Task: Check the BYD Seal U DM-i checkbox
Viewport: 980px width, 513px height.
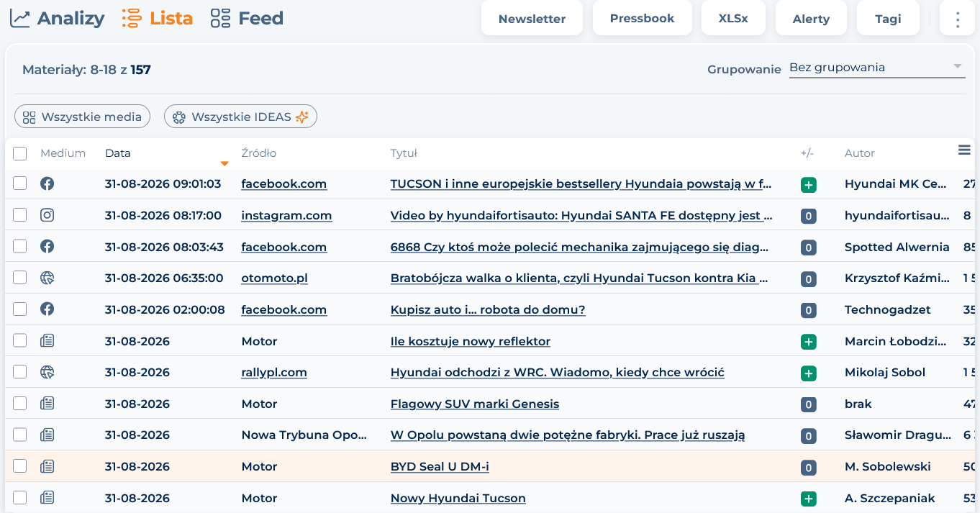Action: [20, 466]
